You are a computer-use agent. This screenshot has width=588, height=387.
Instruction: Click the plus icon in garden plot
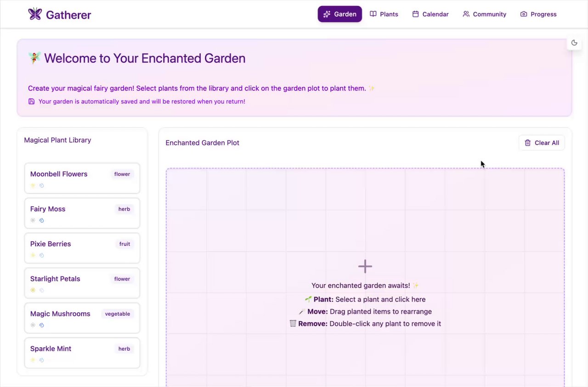pos(365,266)
